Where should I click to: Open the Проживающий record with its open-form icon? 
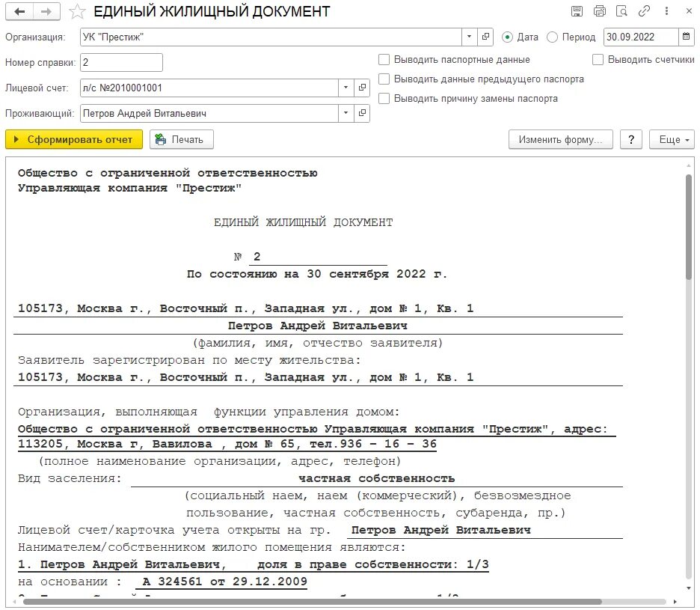tap(362, 114)
